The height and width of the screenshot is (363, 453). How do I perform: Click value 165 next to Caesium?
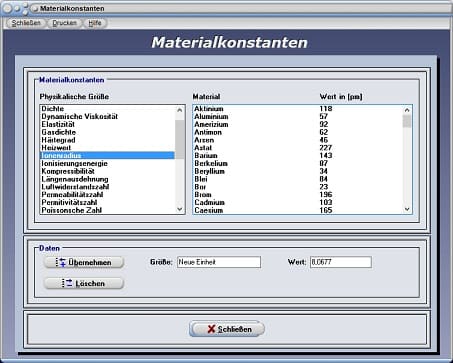pos(326,210)
